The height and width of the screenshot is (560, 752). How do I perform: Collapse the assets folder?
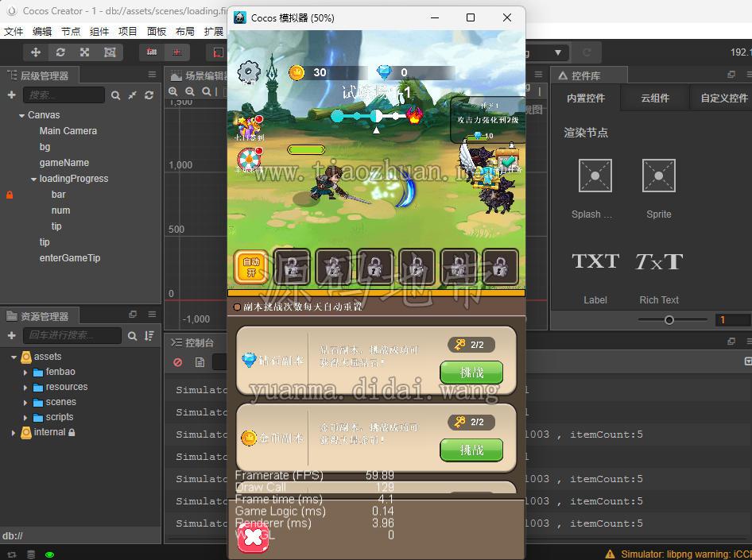14,357
